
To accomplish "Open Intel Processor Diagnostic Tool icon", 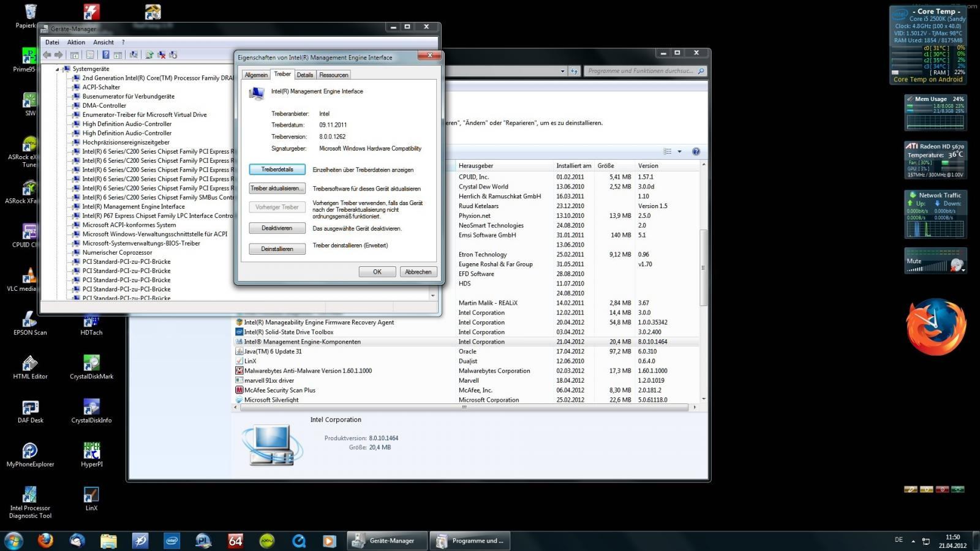I will 30,503.
